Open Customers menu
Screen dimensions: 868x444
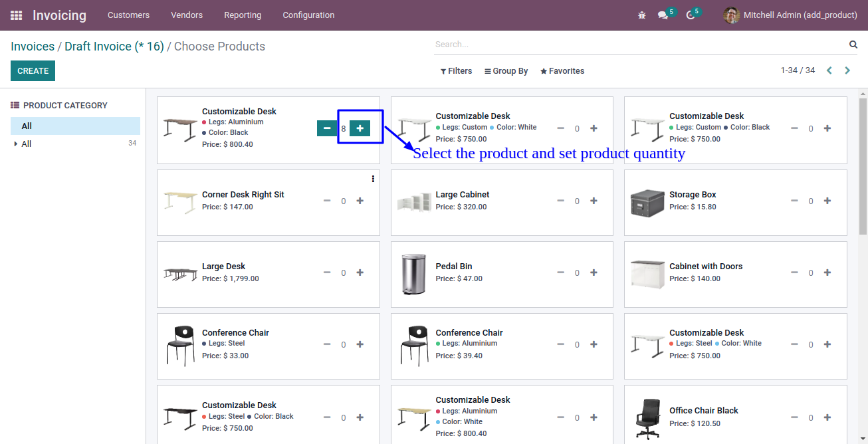click(128, 15)
